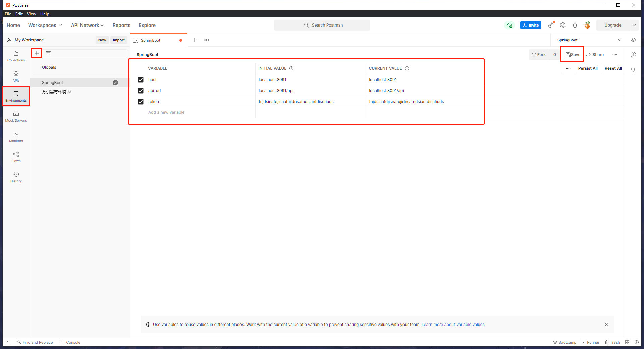Open the notifications bell
Image resolution: width=644 pixels, height=349 pixels.
575,25
